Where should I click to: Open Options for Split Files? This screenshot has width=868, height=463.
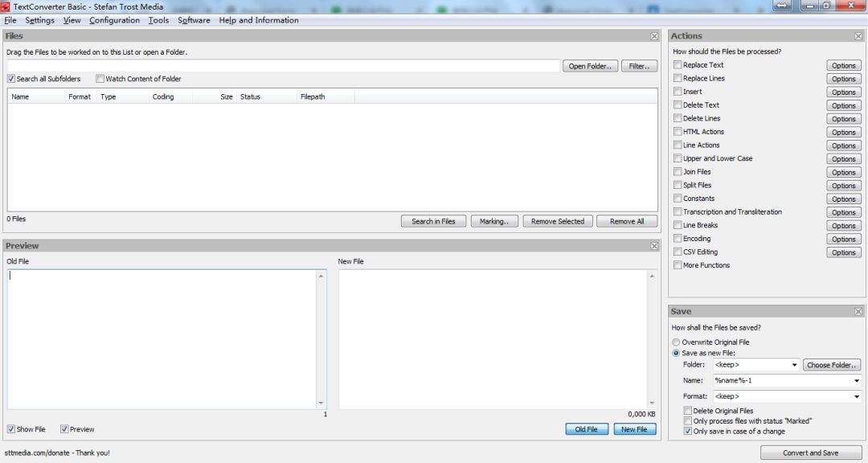point(844,186)
